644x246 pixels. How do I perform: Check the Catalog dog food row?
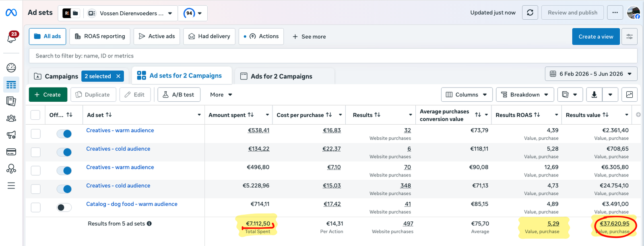[x=36, y=207]
